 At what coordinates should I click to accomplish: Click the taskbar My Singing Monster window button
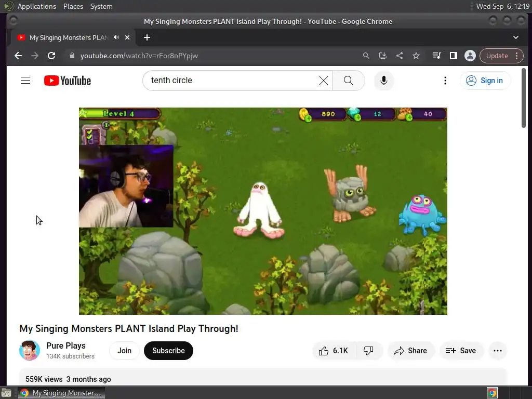[61, 393]
